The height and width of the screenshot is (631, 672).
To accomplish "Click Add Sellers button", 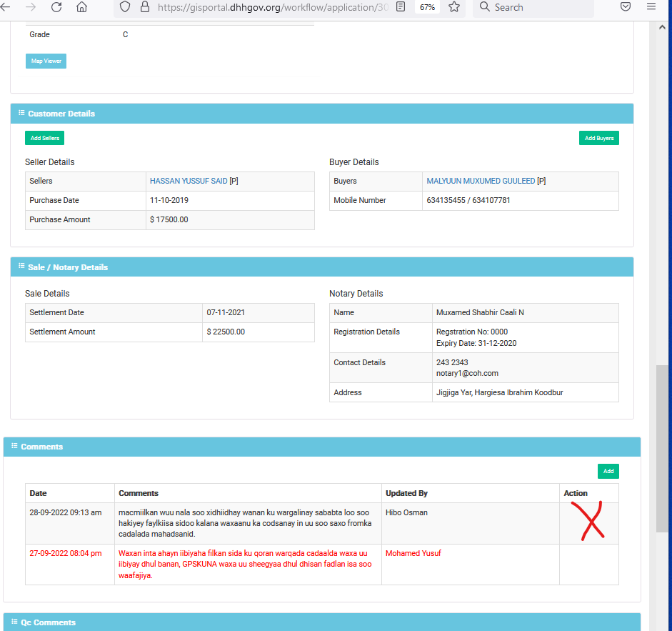I will tap(44, 138).
